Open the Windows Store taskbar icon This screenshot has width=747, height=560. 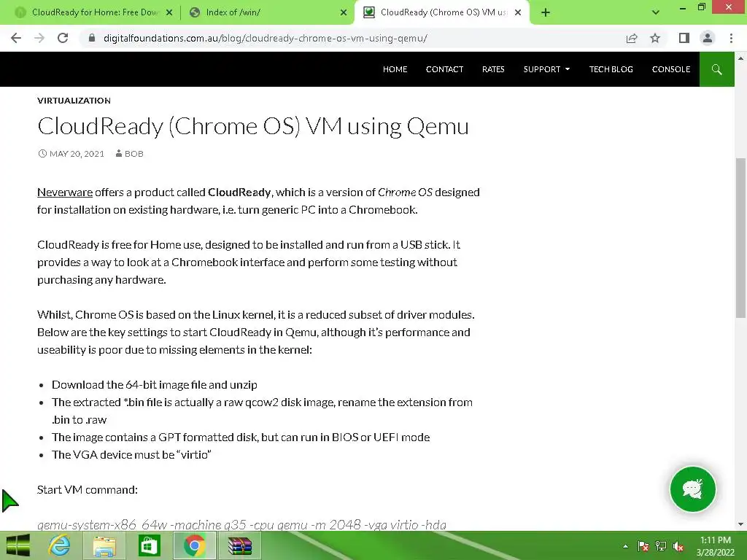149,545
